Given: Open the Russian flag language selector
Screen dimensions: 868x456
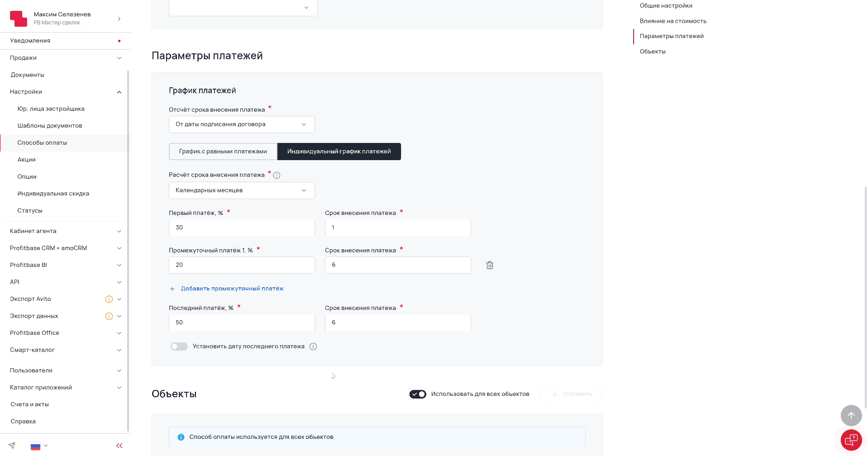Looking at the screenshot, I should (x=39, y=446).
